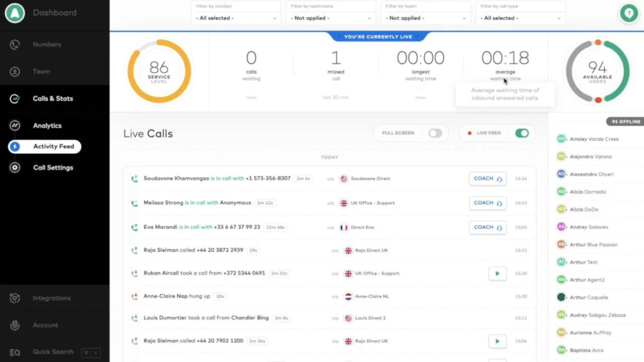Click the Account icon in the sidebar
The height and width of the screenshot is (362, 644).
(14, 325)
